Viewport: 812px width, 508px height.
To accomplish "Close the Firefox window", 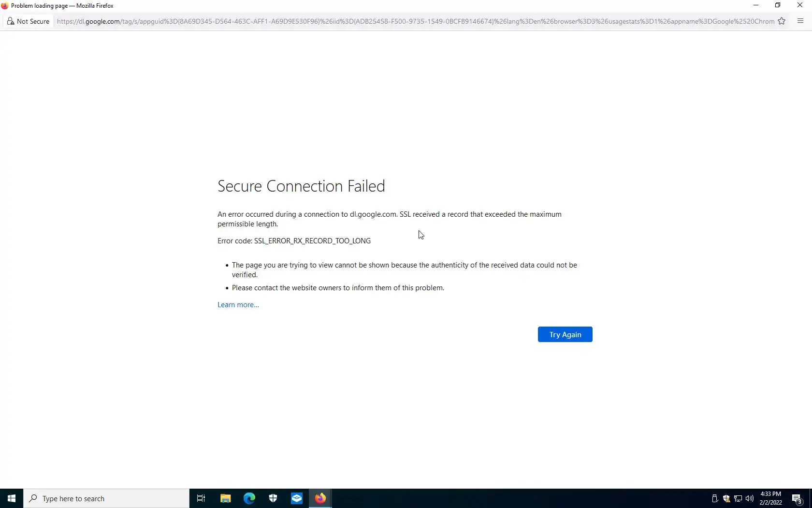I will pyautogui.click(x=800, y=5).
